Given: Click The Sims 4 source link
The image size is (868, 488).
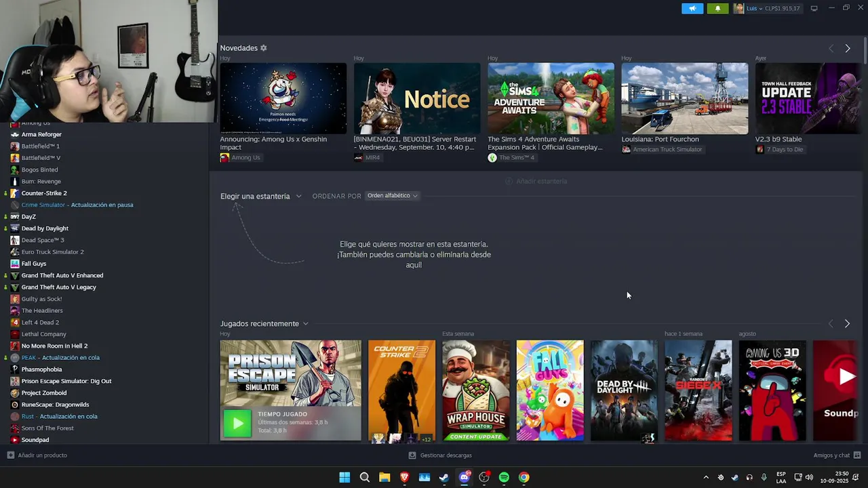Looking at the screenshot, I should [517, 157].
